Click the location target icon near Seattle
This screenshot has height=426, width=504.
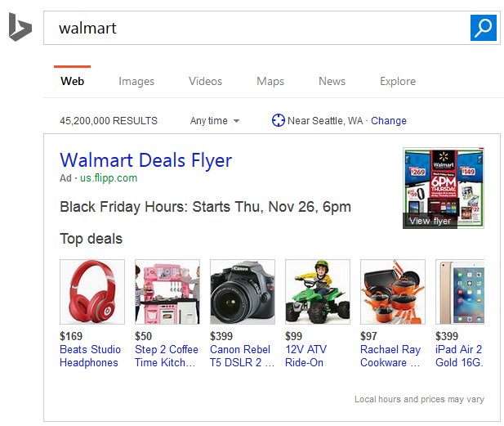(278, 121)
